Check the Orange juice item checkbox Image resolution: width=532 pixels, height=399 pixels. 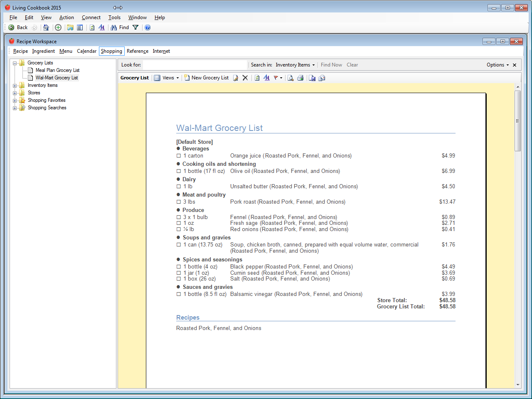pyautogui.click(x=179, y=156)
